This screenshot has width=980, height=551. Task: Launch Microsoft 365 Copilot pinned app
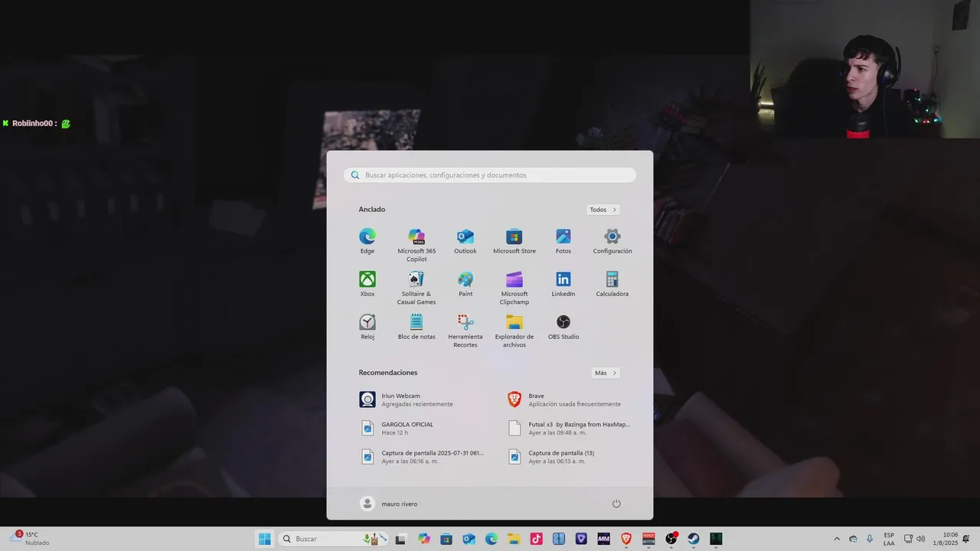(x=416, y=244)
